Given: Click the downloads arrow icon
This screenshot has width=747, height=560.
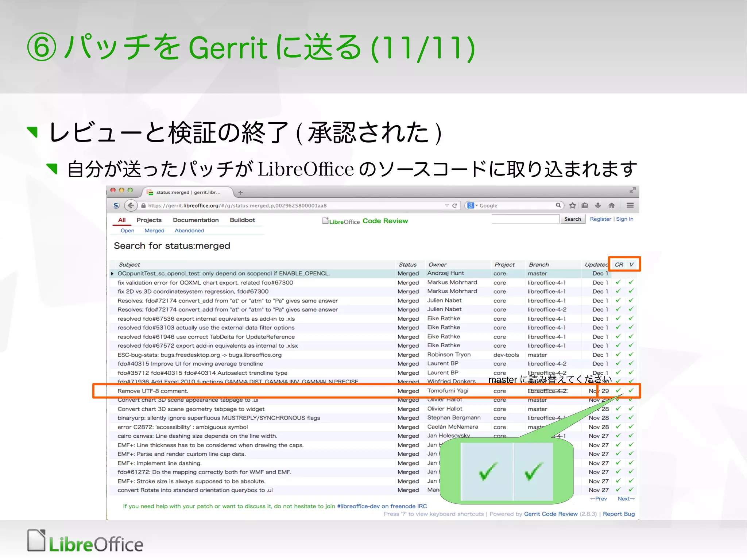Looking at the screenshot, I should tap(598, 205).
